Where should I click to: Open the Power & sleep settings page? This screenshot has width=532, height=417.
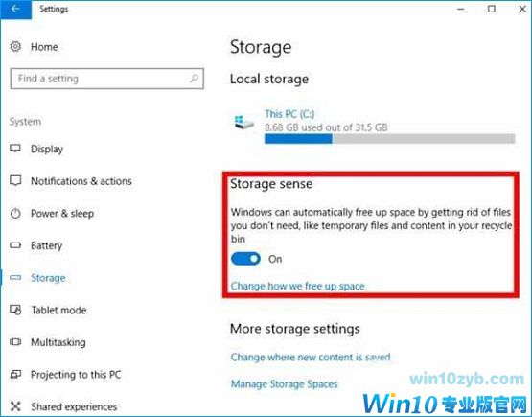(62, 214)
